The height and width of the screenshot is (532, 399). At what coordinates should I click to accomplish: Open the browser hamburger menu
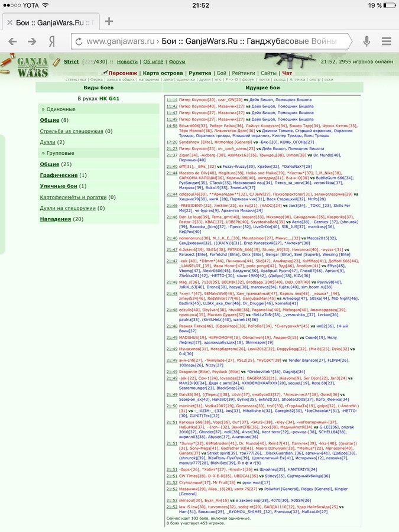coord(387,41)
